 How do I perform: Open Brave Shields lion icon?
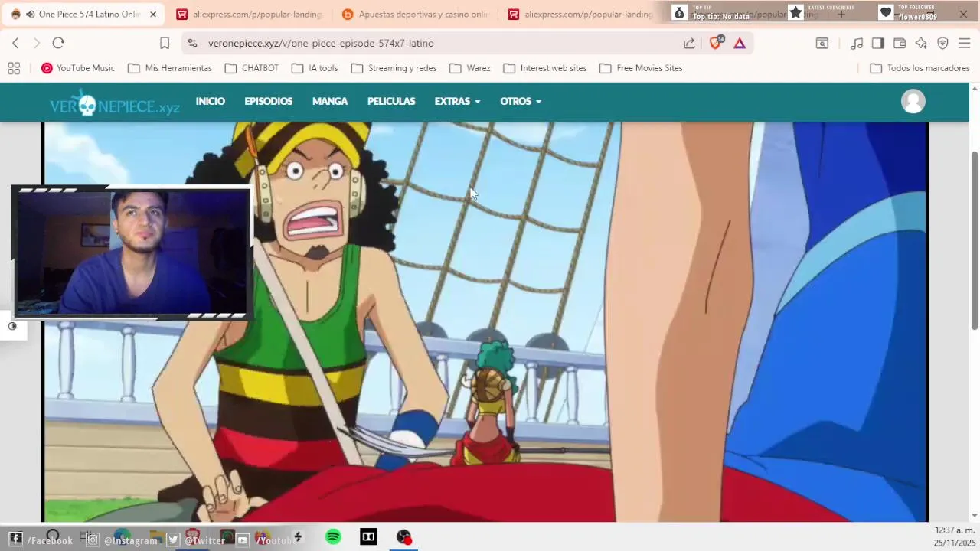click(716, 44)
